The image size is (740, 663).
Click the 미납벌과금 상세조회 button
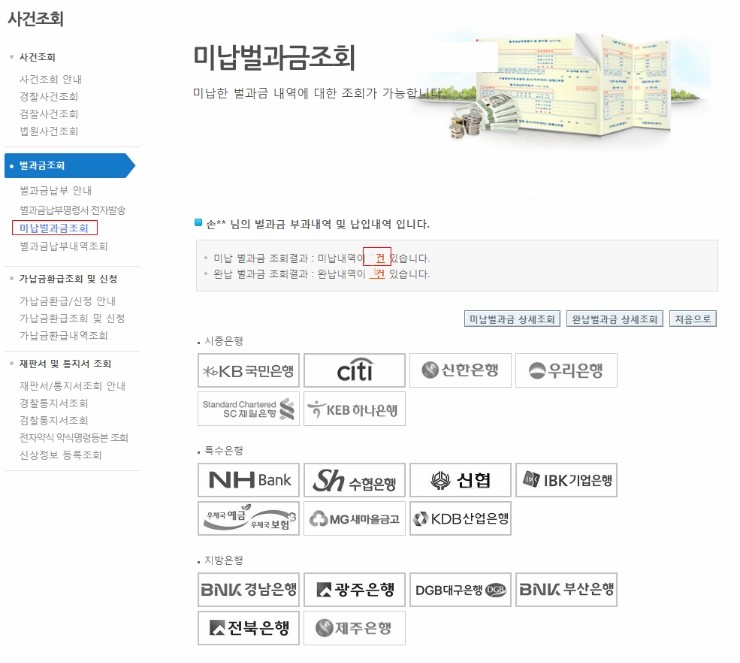point(512,319)
